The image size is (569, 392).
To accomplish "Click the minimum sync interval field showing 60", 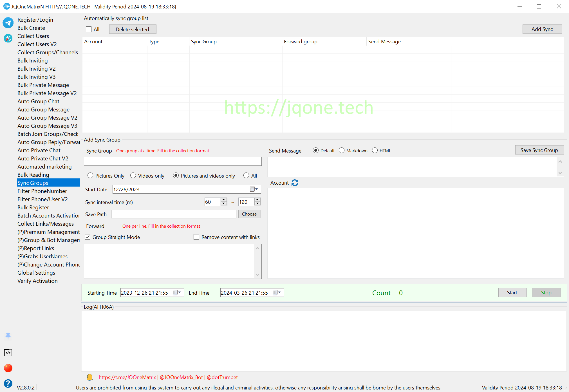I will (x=212, y=202).
